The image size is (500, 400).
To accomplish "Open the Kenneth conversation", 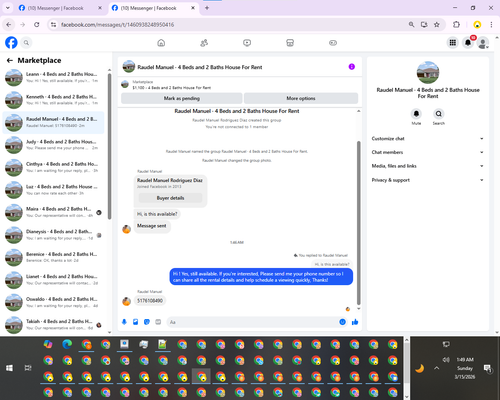I will pos(53,100).
